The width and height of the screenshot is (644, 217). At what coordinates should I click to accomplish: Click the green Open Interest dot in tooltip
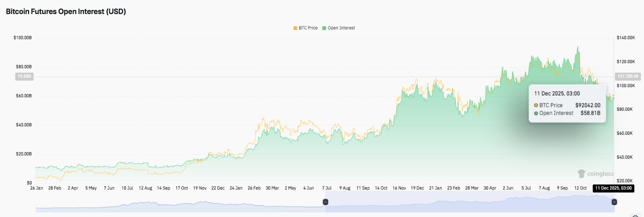click(x=536, y=113)
